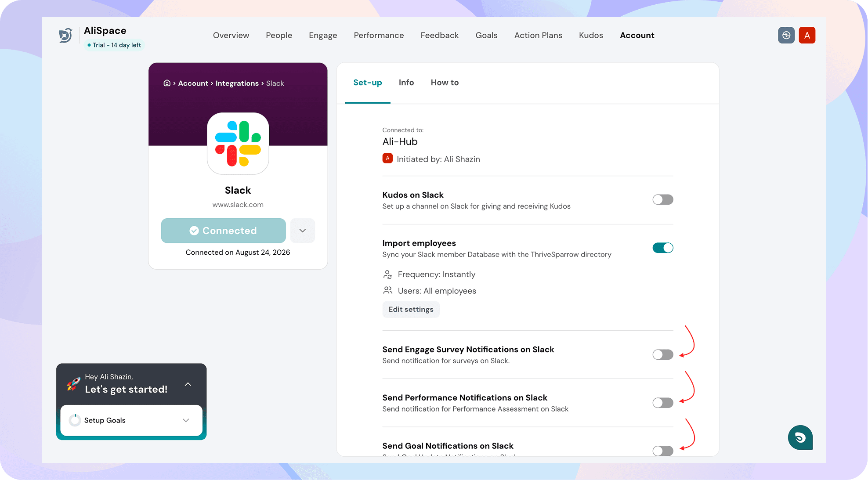Click the Initiated by: Ali Shazin text

click(438, 159)
